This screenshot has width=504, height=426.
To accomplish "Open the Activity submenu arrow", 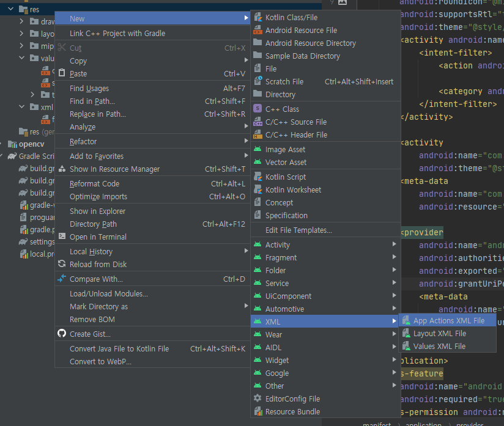I will (x=394, y=244).
